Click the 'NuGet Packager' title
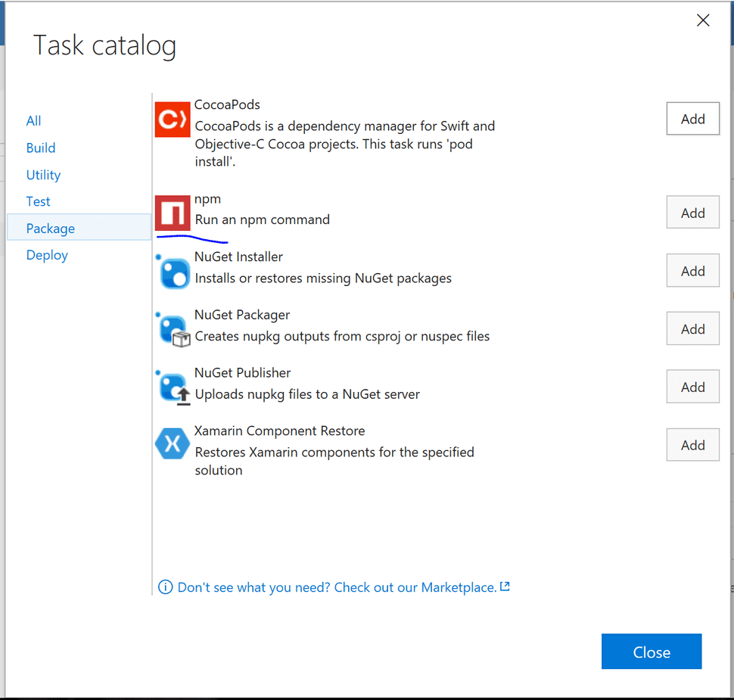Image resolution: width=734 pixels, height=700 pixels. coord(242,315)
